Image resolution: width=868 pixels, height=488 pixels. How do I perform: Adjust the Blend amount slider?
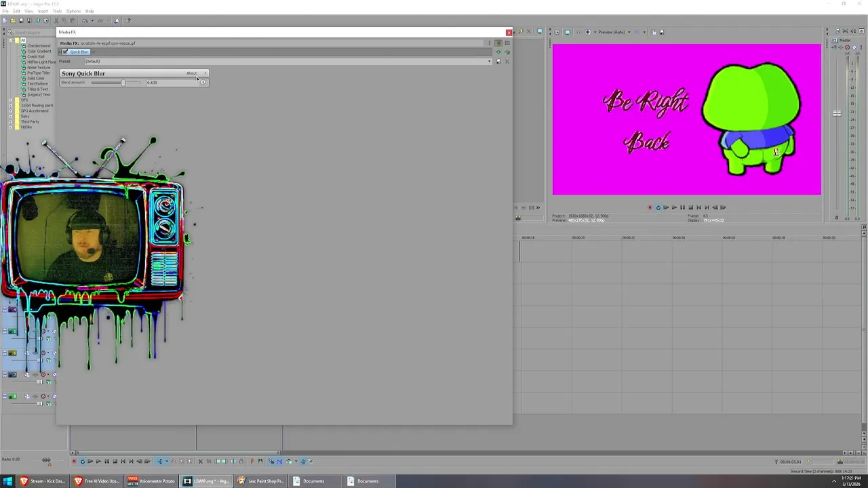point(123,82)
